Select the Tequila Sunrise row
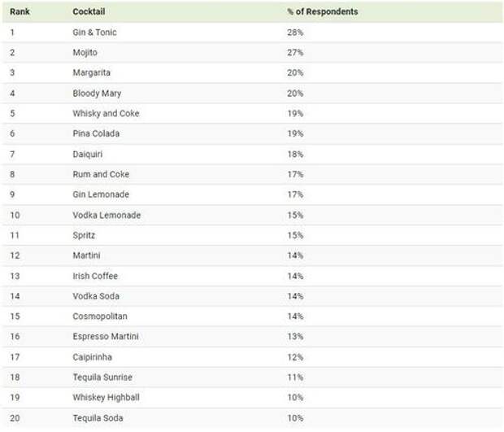 pos(252,377)
